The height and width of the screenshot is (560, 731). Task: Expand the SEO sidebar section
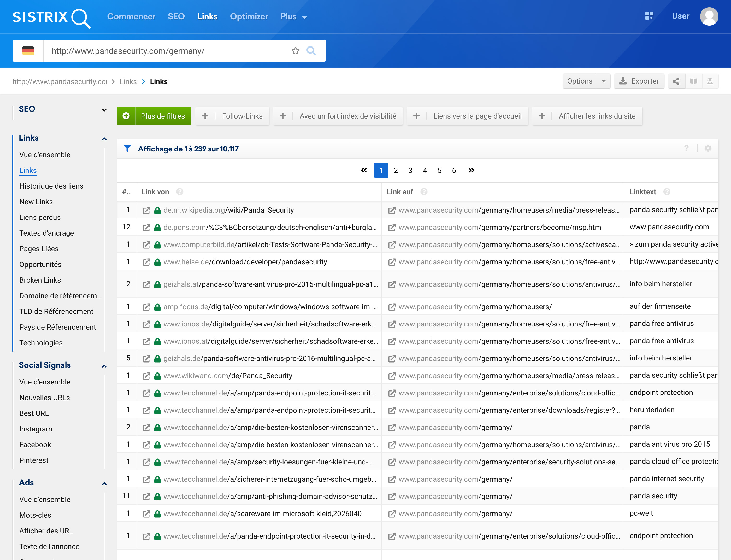click(x=104, y=110)
